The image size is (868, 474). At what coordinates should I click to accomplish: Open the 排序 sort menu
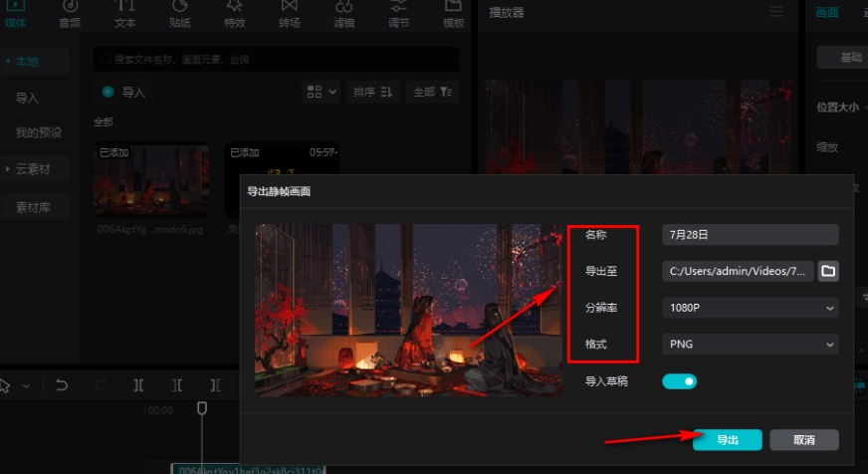coord(372,92)
